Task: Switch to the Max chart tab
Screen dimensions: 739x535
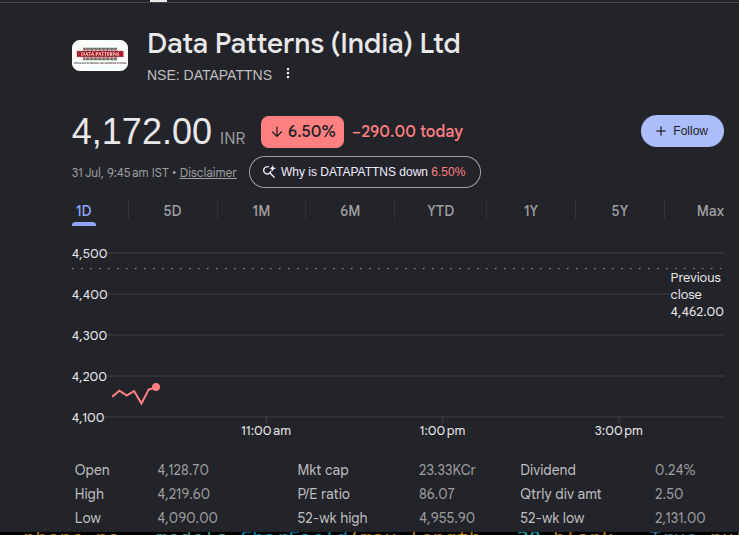Action: 710,211
